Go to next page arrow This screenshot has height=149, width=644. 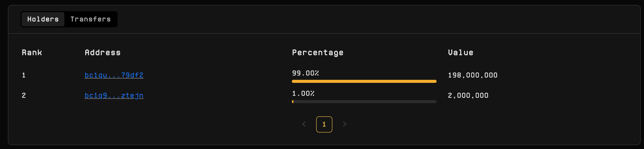(344, 124)
